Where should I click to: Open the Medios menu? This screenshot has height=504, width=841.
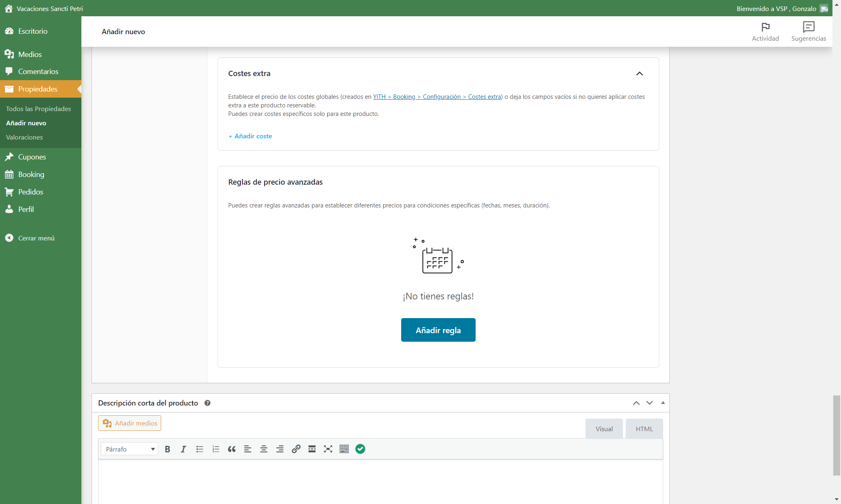(41, 55)
